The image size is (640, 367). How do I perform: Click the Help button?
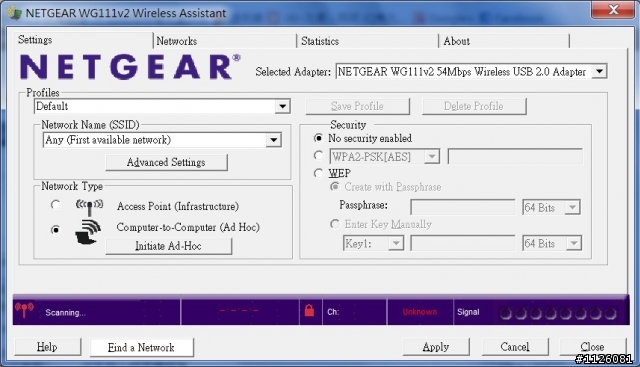coord(47,347)
